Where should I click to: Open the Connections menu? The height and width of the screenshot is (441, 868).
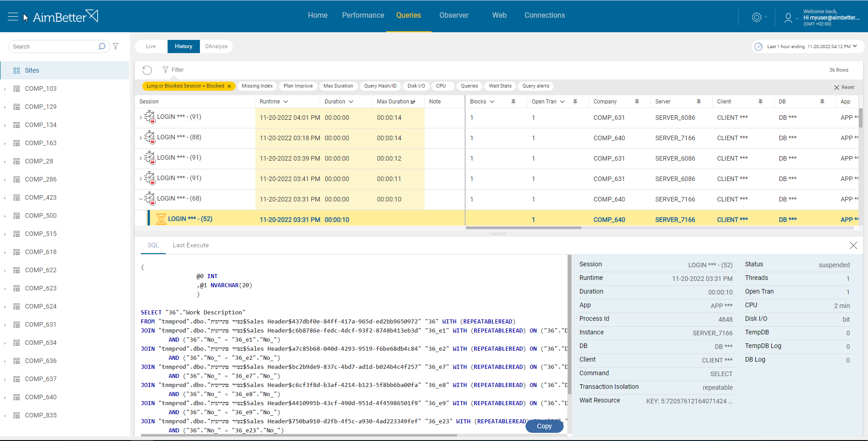point(545,15)
